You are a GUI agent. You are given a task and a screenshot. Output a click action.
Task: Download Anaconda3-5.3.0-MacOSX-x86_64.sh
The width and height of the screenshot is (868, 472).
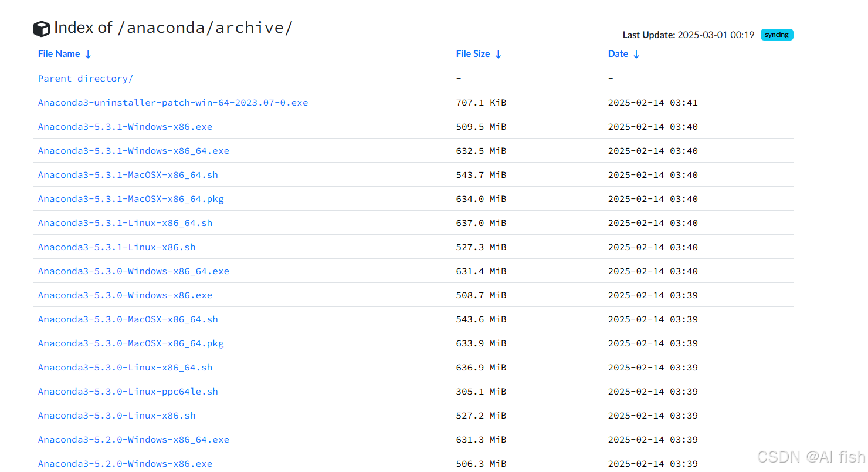pyautogui.click(x=128, y=319)
